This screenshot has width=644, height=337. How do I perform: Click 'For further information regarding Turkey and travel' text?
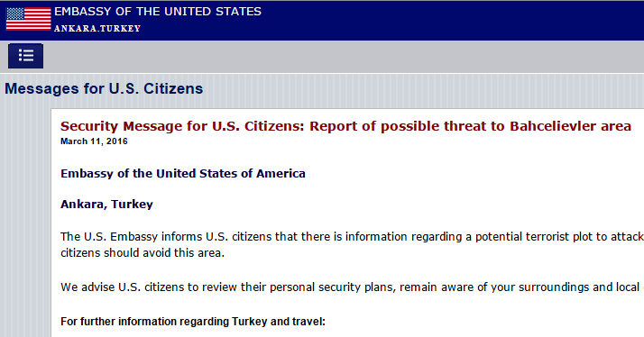(193, 322)
